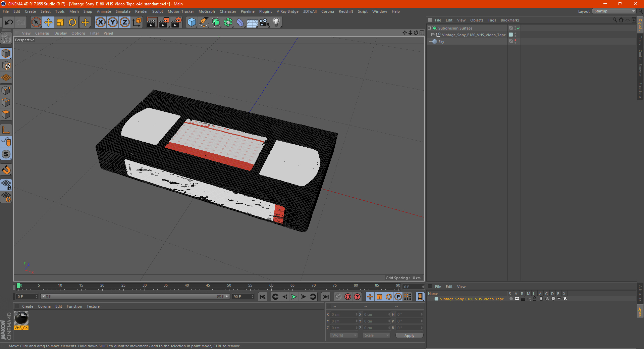This screenshot has height=349, width=644.
Task: Click the Undo arrow icon
Action: [9, 22]
